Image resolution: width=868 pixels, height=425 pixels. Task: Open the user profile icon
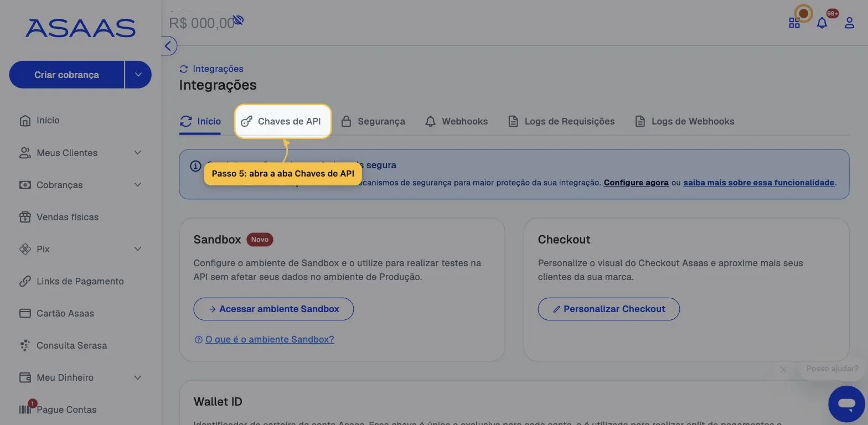[x=849, y=23]
